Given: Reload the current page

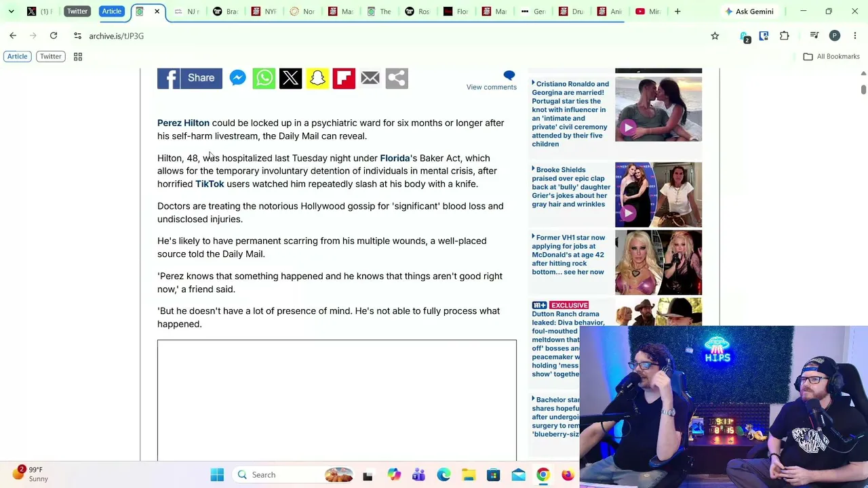Looking at the screenshot, I should (x=54, y=36).
